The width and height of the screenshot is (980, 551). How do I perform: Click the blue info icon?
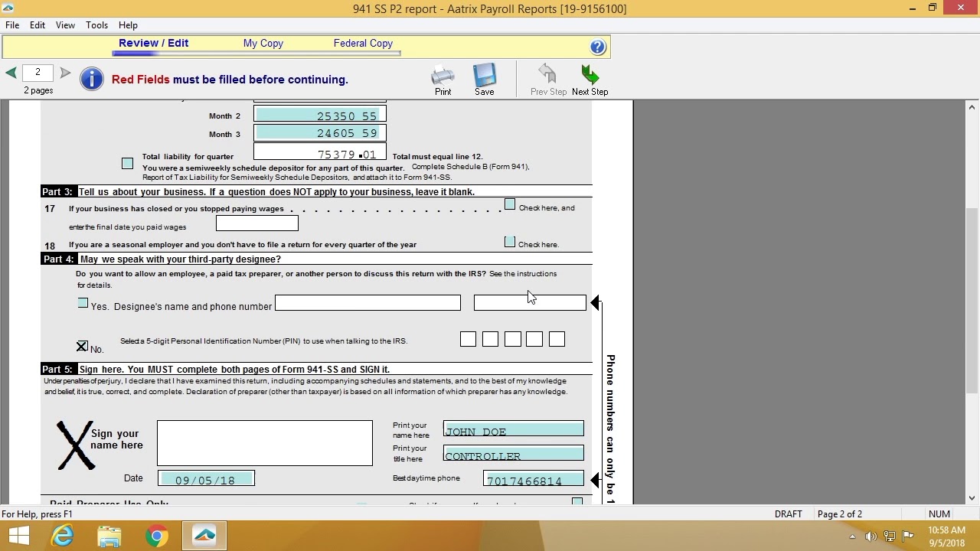pos(91,79)
